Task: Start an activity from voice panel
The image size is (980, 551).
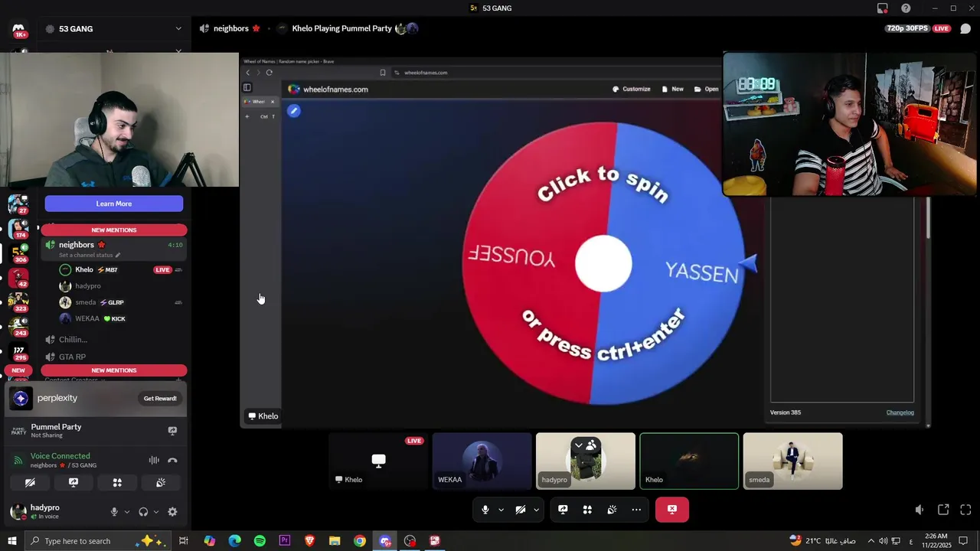Action: [117, 483]
